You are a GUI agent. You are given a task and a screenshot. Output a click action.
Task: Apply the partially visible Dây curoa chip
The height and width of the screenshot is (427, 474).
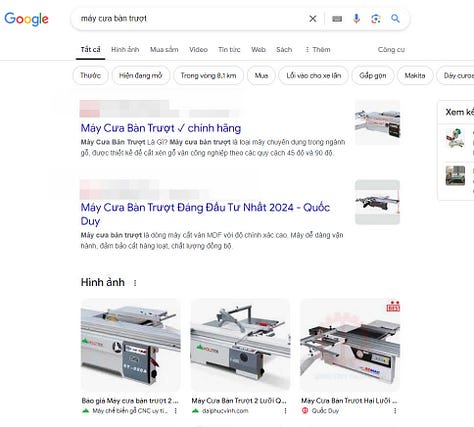(455, 76)
